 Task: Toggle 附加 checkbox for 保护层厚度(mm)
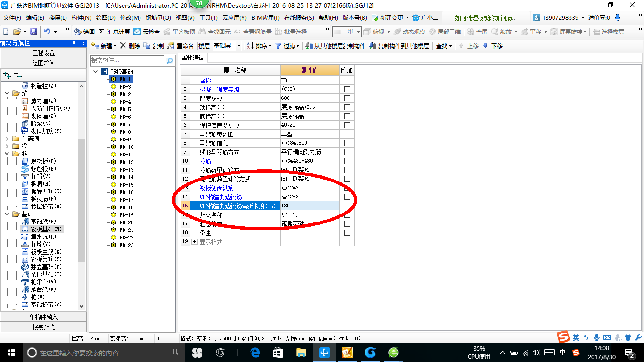point(347,125)
